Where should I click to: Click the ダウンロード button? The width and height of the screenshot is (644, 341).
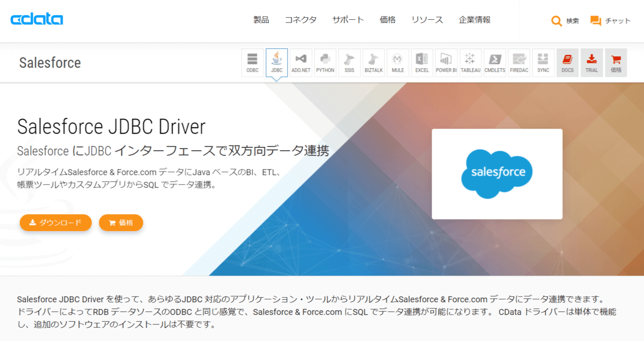(x=55, y=223)
